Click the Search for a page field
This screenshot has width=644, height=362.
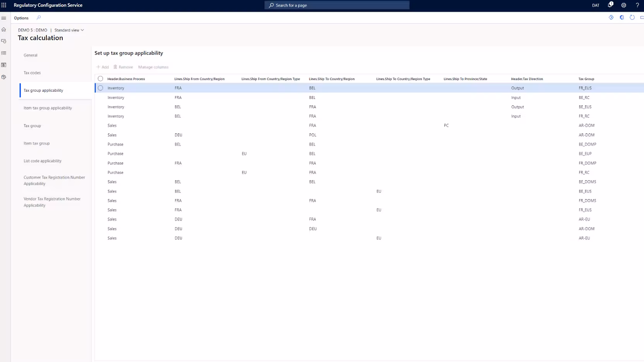(x=337, y=5)
